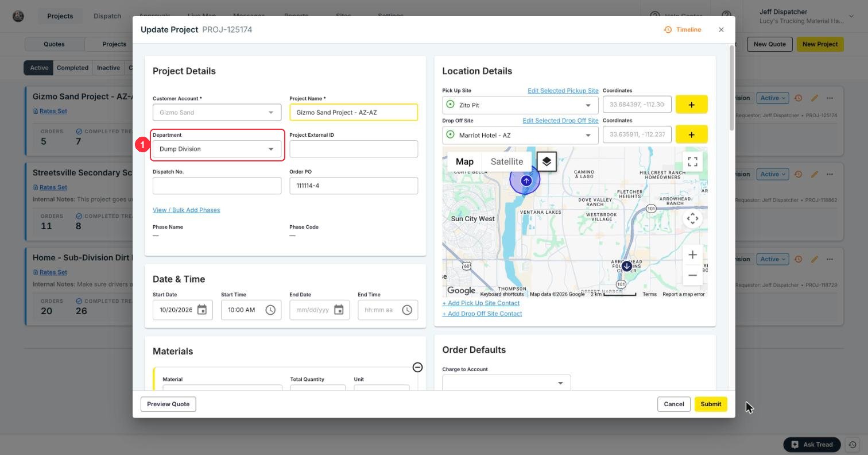The height and width of the screenshot is (455, 868).
Task: Click the map zoom out minus button
Action: point(692,275)
